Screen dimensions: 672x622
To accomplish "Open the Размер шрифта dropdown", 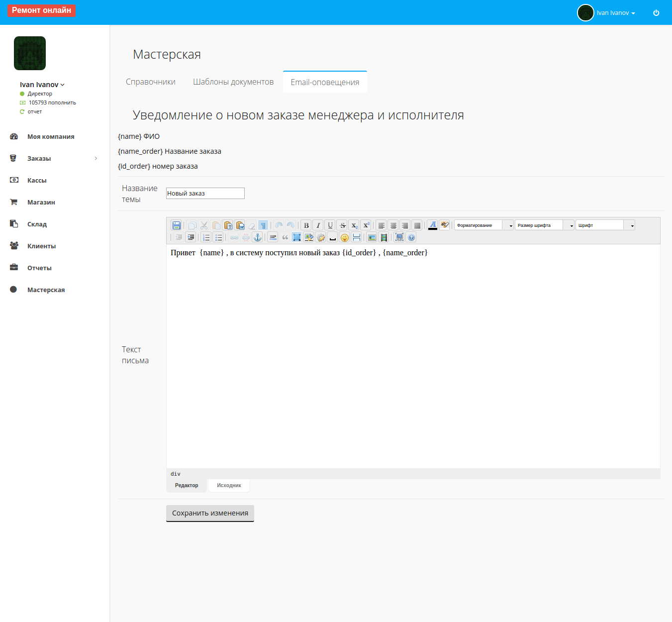I will point(545,225).
